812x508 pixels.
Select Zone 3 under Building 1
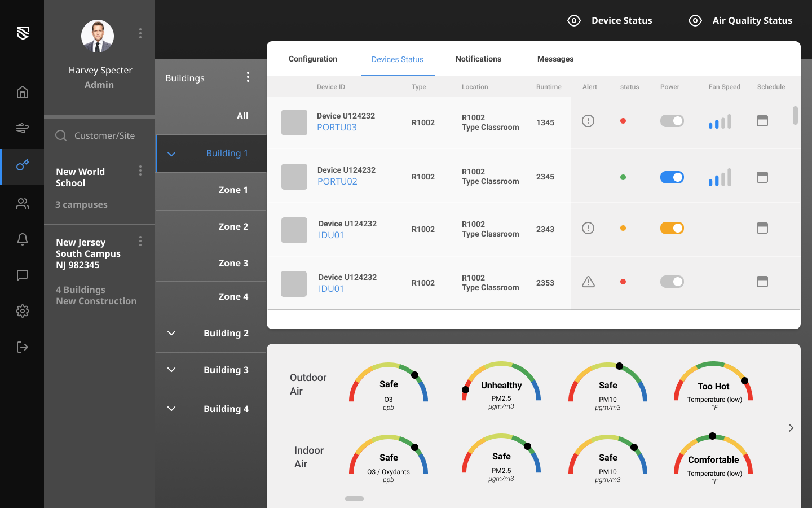(x=233, y=263)
